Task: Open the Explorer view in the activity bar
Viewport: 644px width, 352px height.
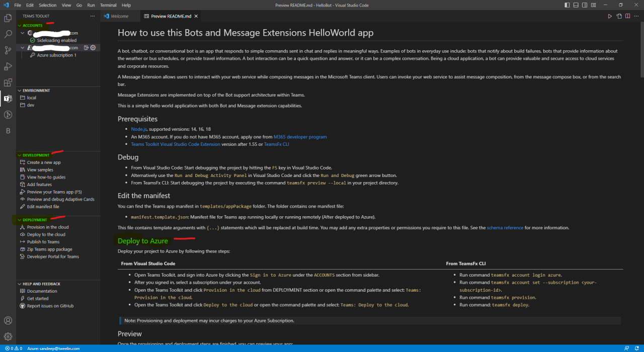Action: point(8,18)
